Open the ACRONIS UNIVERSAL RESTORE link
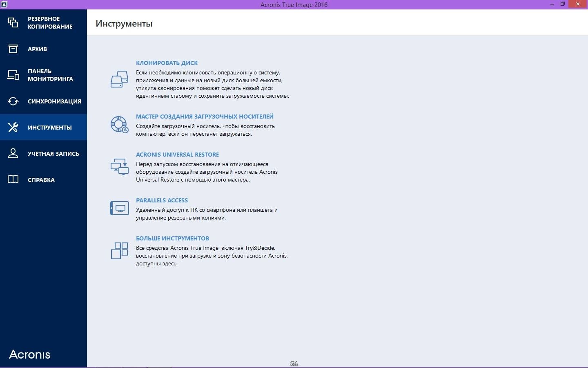This screenshot has height=368, width=588. [177, 155]
